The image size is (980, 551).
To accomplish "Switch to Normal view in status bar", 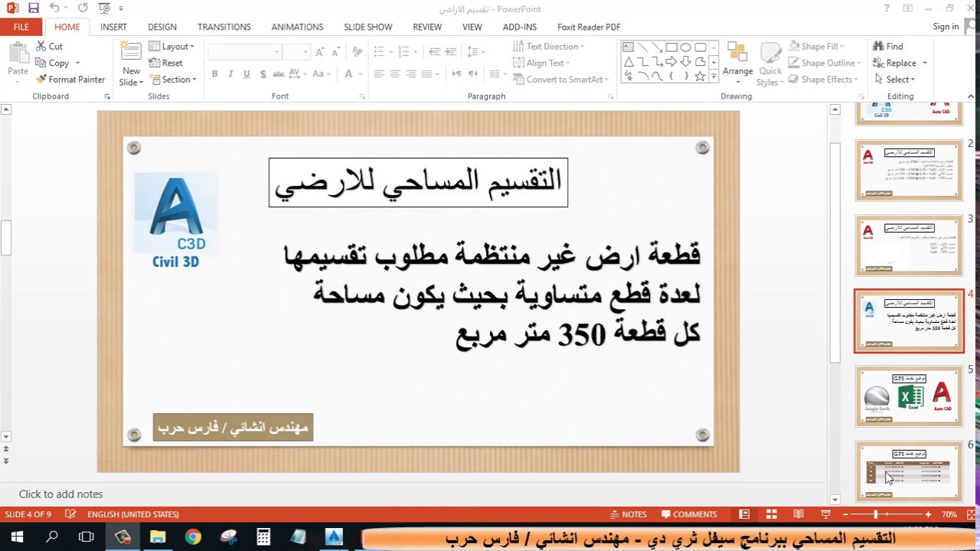I will pos(744,514).
